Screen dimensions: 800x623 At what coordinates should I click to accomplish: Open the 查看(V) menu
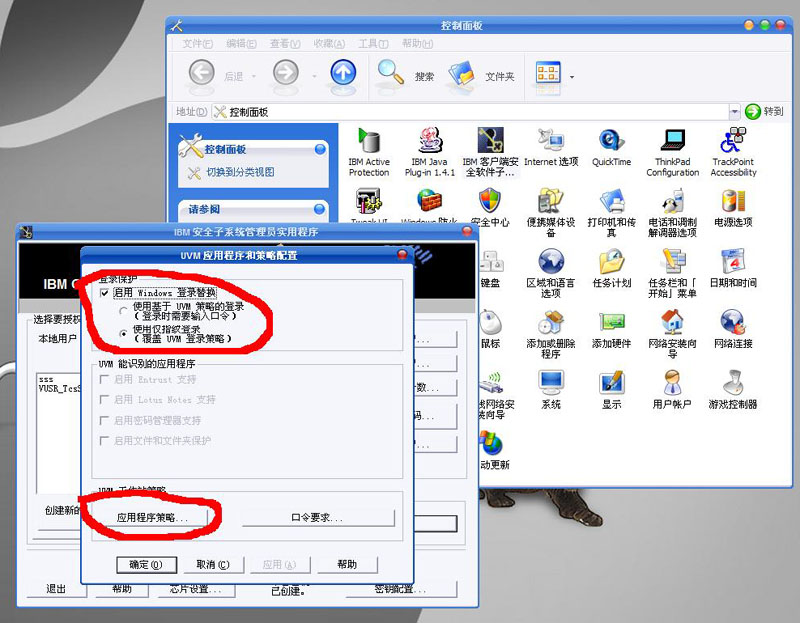(285, 44)
